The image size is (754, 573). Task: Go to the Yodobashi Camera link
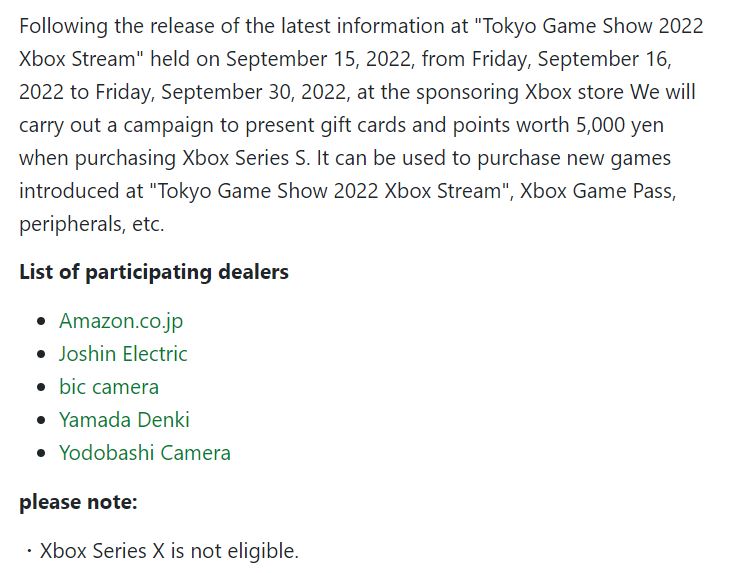click(145, 453)
